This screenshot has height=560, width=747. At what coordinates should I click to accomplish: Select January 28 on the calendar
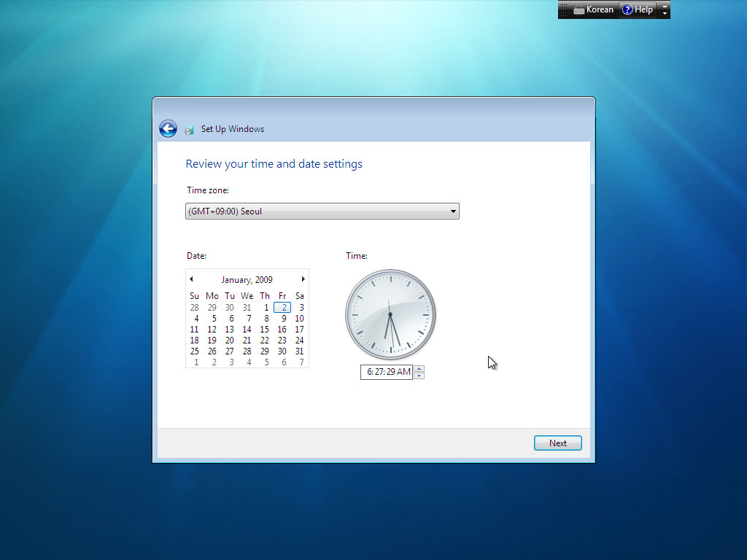pos(247,351)
